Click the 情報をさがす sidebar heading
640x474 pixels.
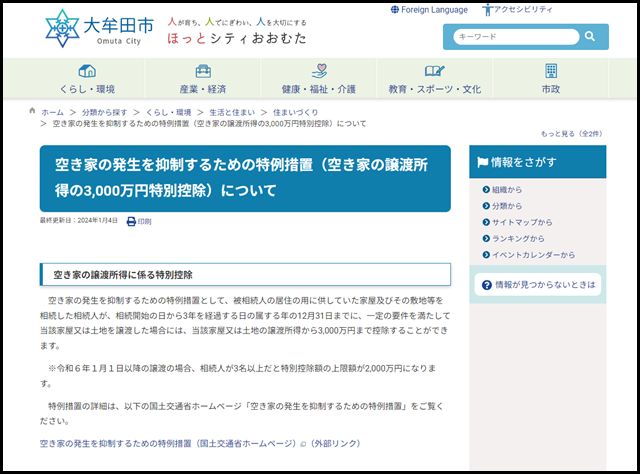pos(538,162)
